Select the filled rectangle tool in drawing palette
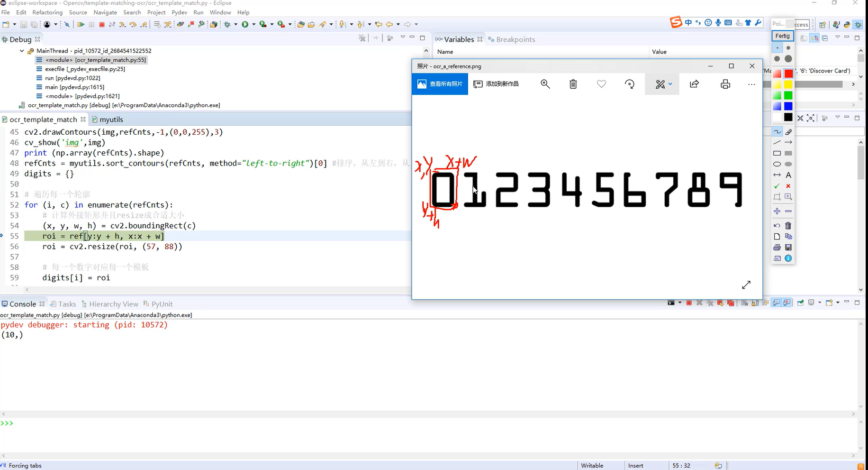This screenshot has width=868, height=470. click(x=788, y=153)
